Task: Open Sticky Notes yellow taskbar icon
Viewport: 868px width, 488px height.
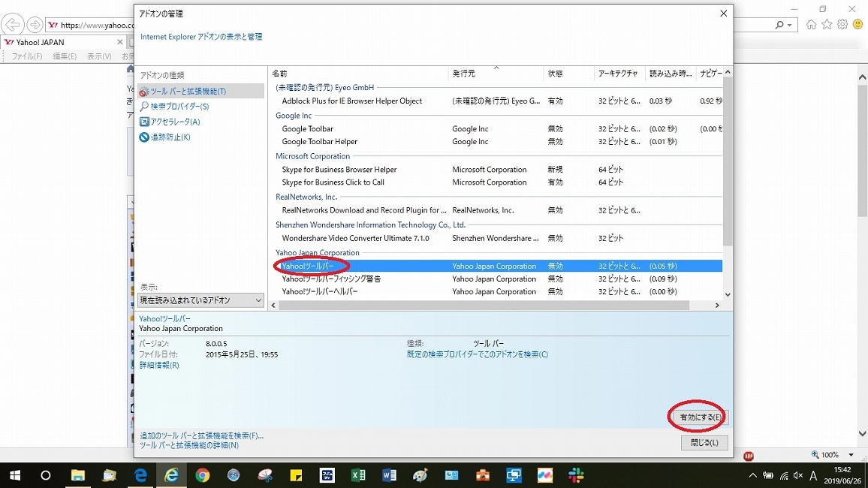Action: [x=296, y=475]
